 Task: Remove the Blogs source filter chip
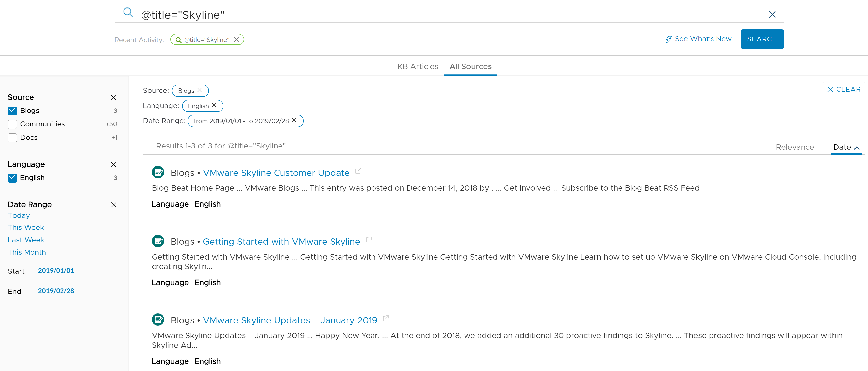[199, 90]
